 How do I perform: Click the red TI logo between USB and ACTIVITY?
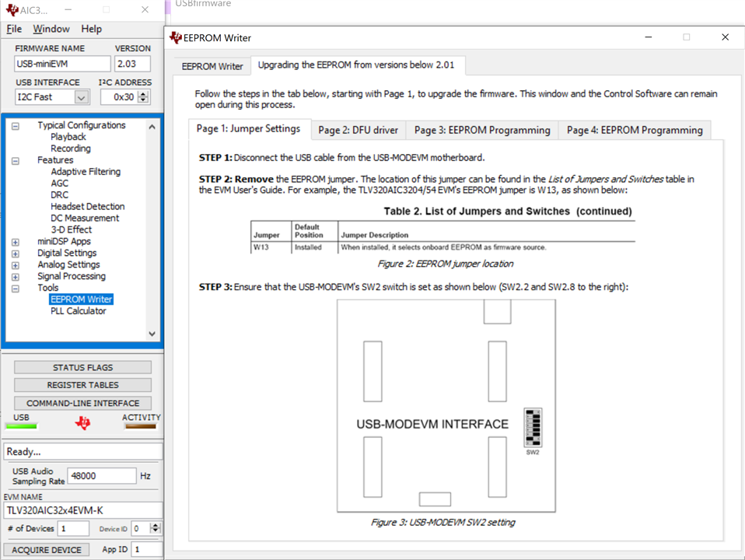point(82,422)
